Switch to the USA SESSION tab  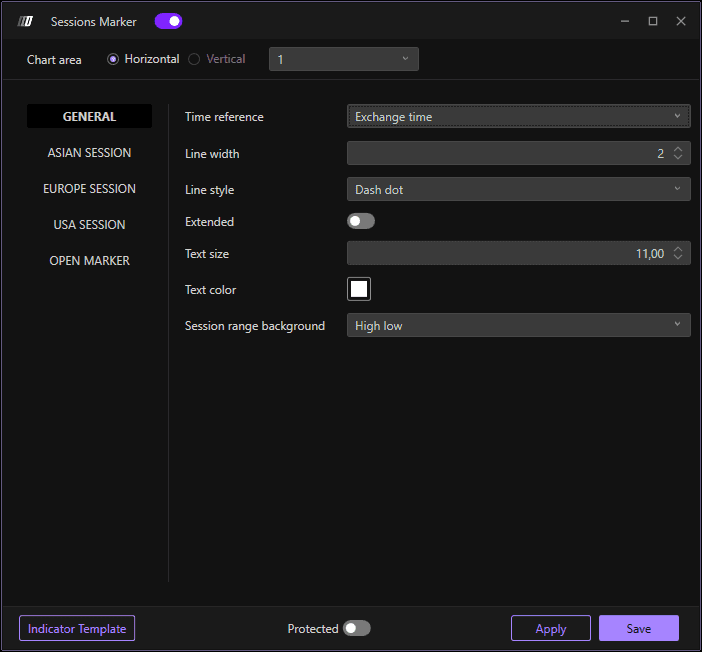point(89,224)
